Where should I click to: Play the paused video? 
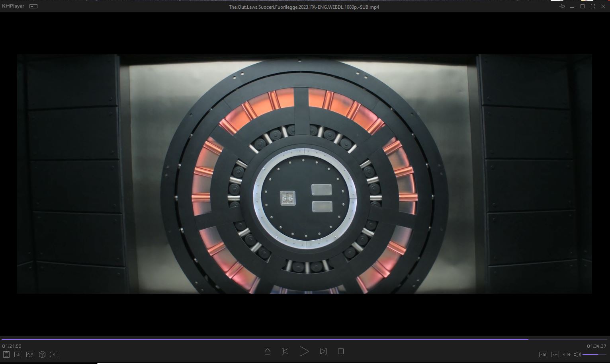pyautogui.click(x=304, y=351)
